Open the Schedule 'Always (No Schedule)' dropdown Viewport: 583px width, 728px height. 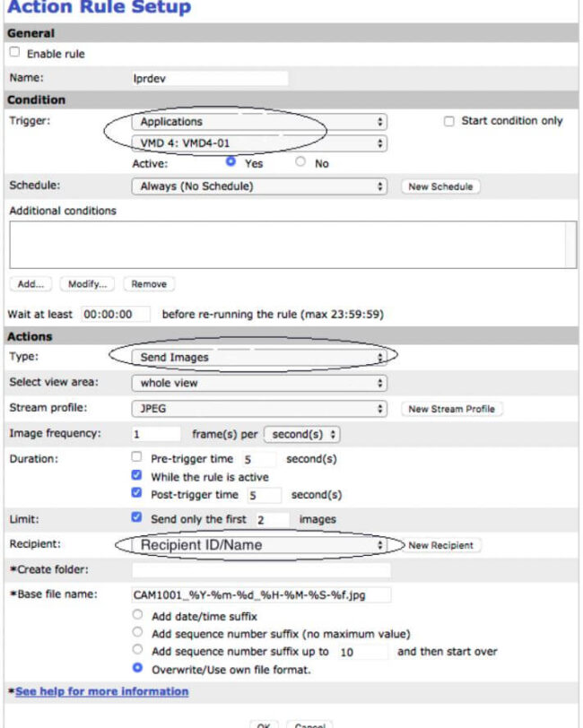[x=259, y=186]
